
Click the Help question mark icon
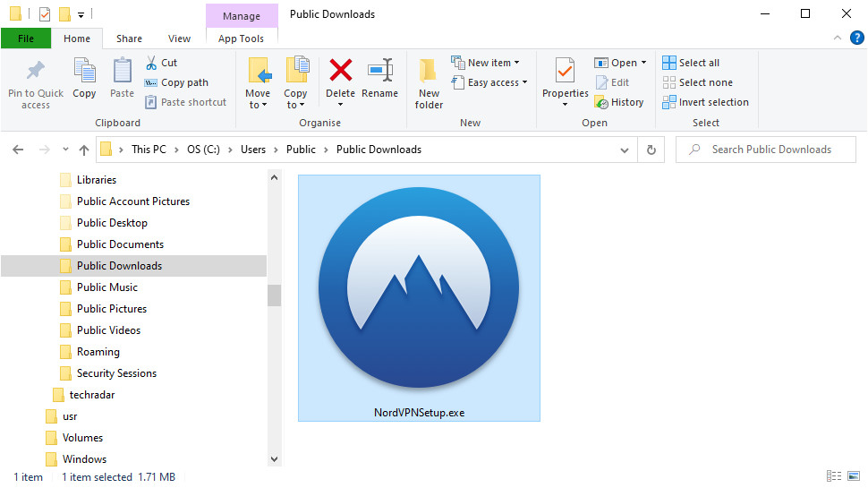pyautogui.click(x=857, y=38)
